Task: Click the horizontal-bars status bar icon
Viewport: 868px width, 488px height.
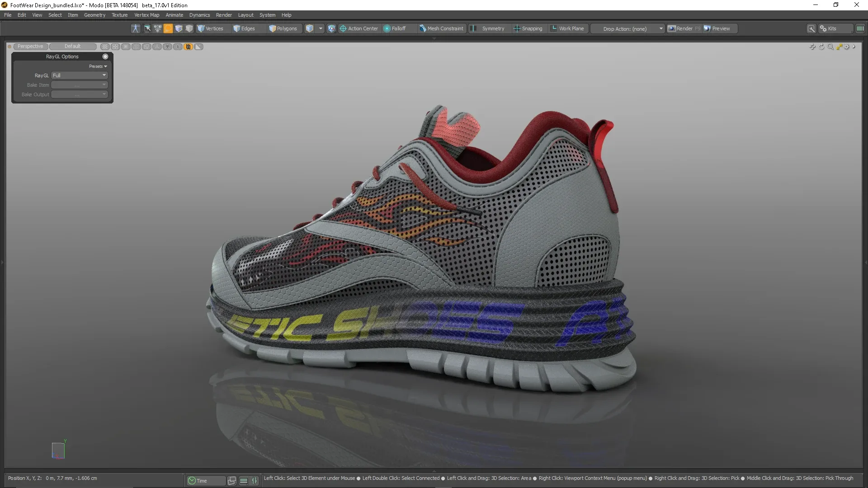Action: [244, 481]
